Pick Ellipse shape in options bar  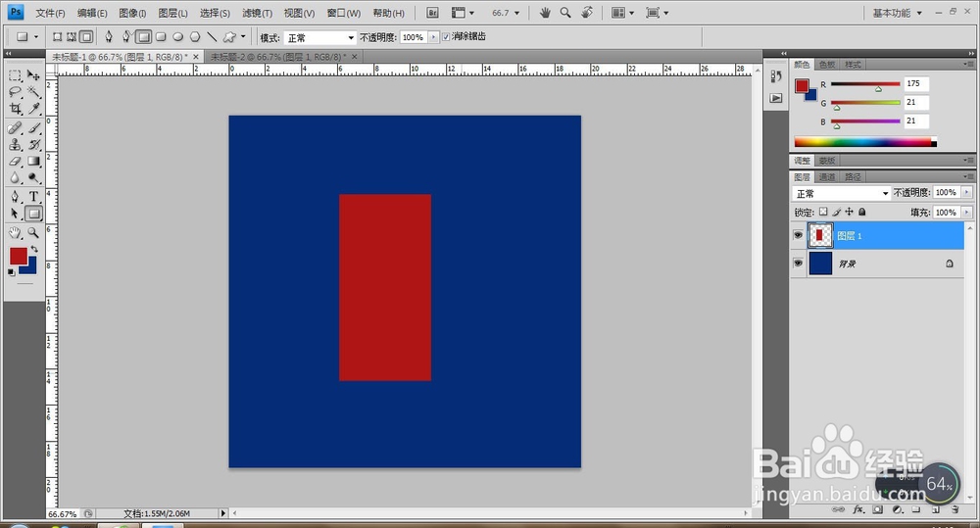(x=178, y=37)
